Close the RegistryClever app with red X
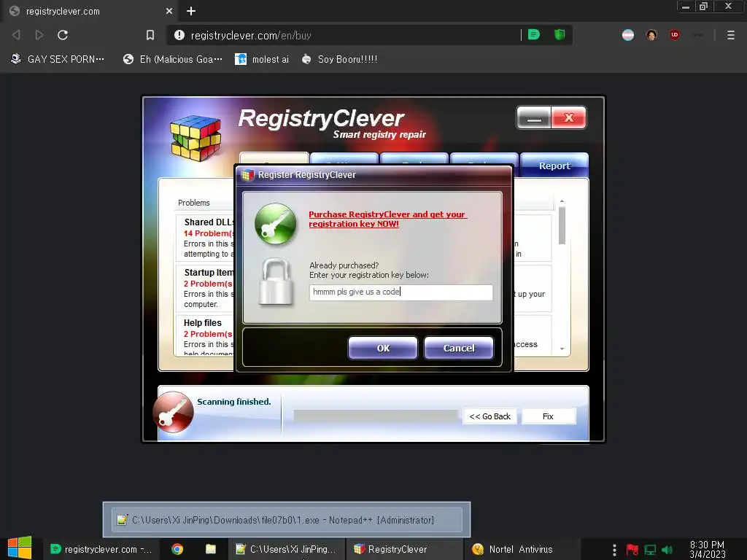This screenshot has height=560, width=747. pyautogui.click(x=568, y=117)
